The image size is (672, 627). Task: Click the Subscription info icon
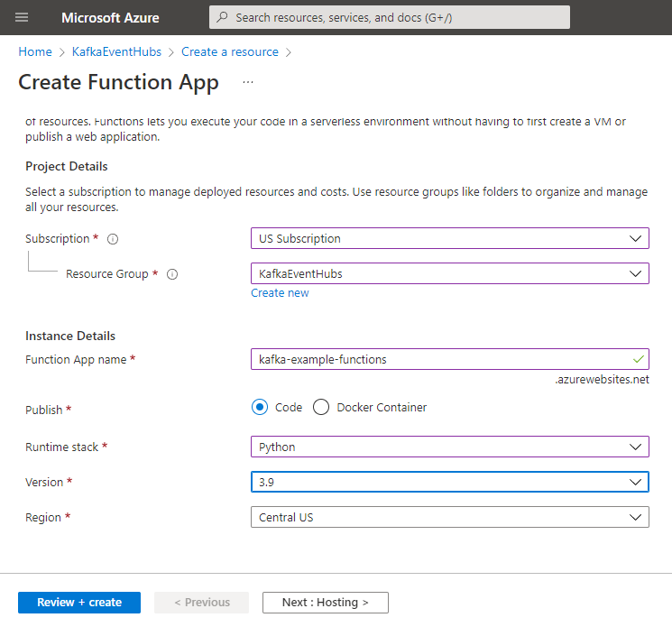coord(113,239)
